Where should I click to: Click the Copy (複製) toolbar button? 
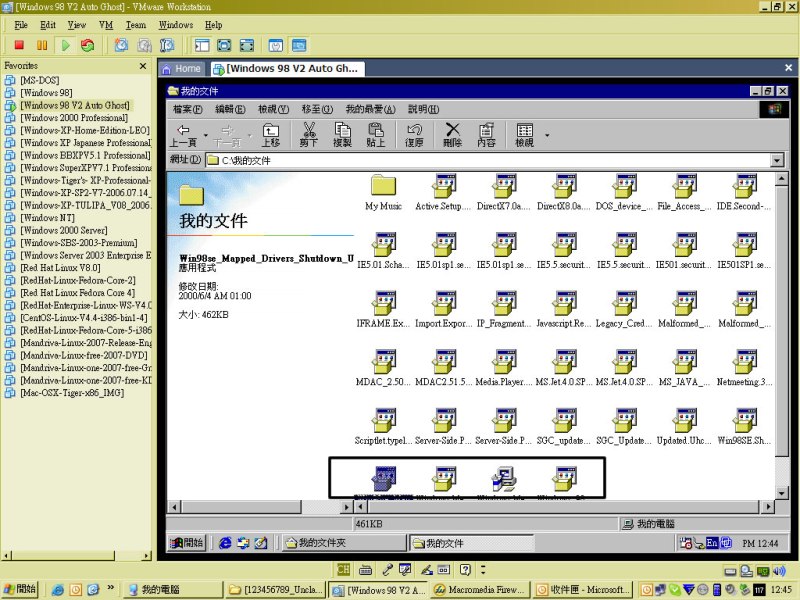pyautogui.click(x=342, y=136)
